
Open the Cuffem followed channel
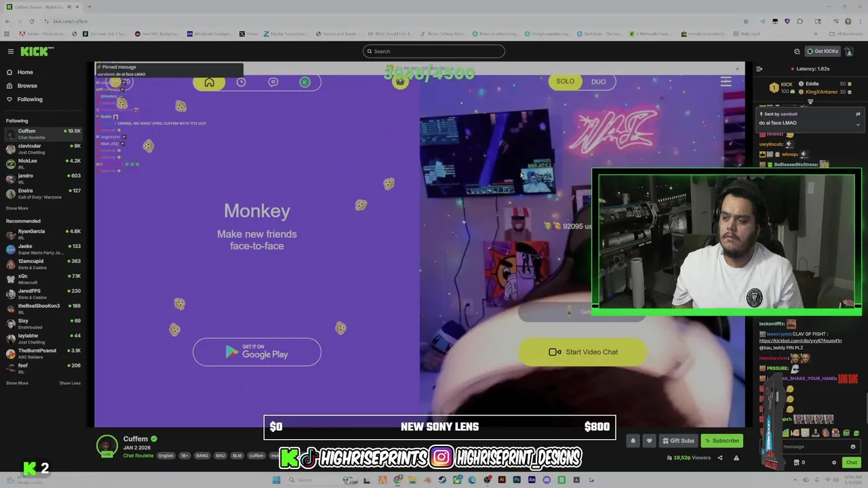(x=44, y=134)
